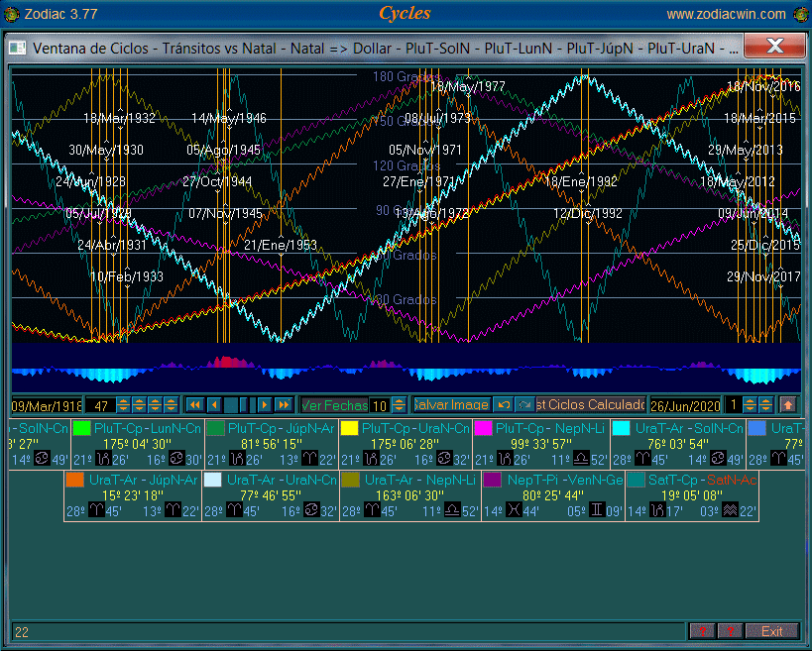Viewport: 812px width, 651px height.
Task: Click the fourth spinner after the 47 field
Action: (171, 405)
